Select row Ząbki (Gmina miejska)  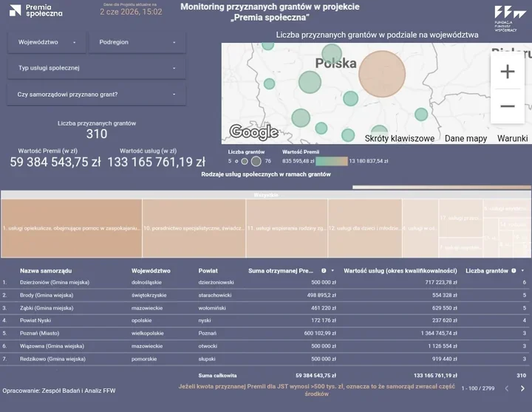[x=266, y=308]
